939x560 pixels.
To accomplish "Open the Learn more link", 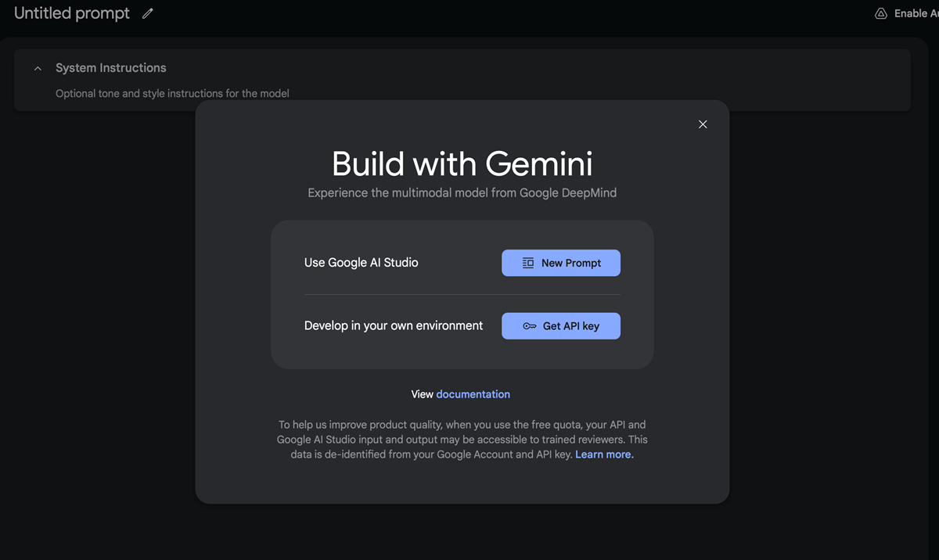I will click(604, 454).
